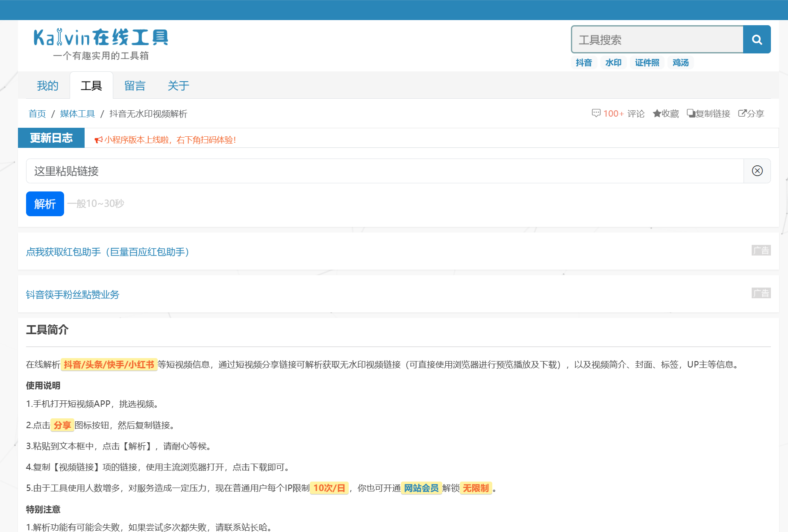Select the 证件照 search tag

(x=647, y=63)
